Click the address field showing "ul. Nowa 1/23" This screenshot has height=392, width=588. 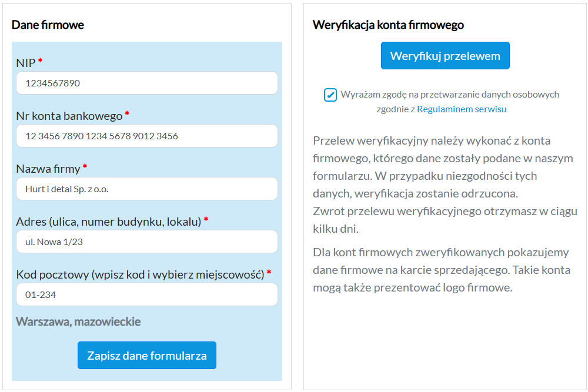(x=146, y=242)
